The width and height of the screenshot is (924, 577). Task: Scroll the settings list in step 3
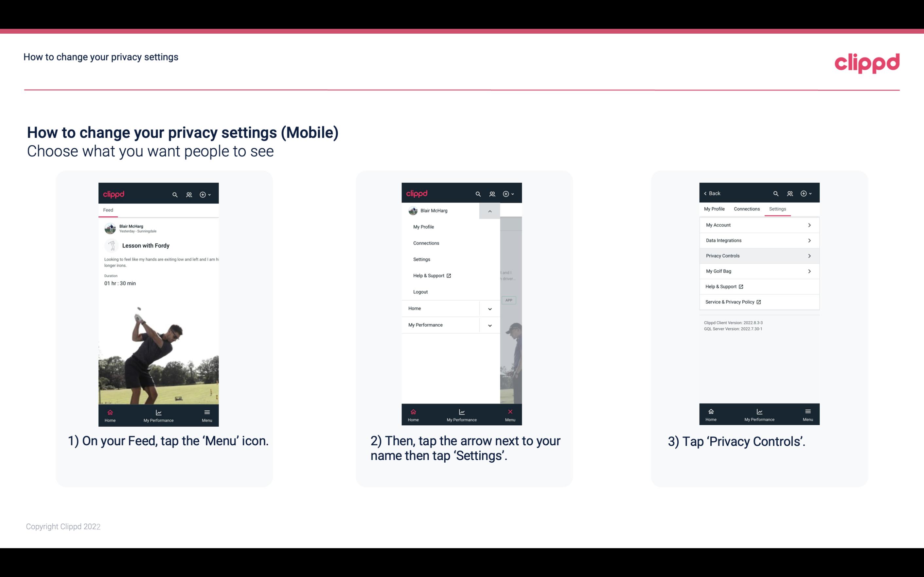[758, 263]
